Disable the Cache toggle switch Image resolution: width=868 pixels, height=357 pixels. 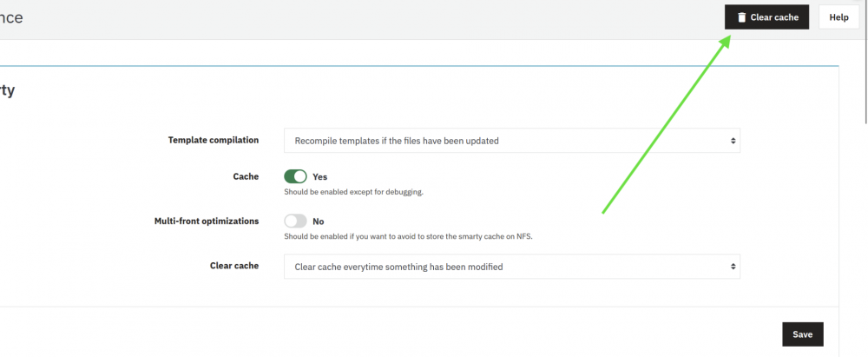295,176
